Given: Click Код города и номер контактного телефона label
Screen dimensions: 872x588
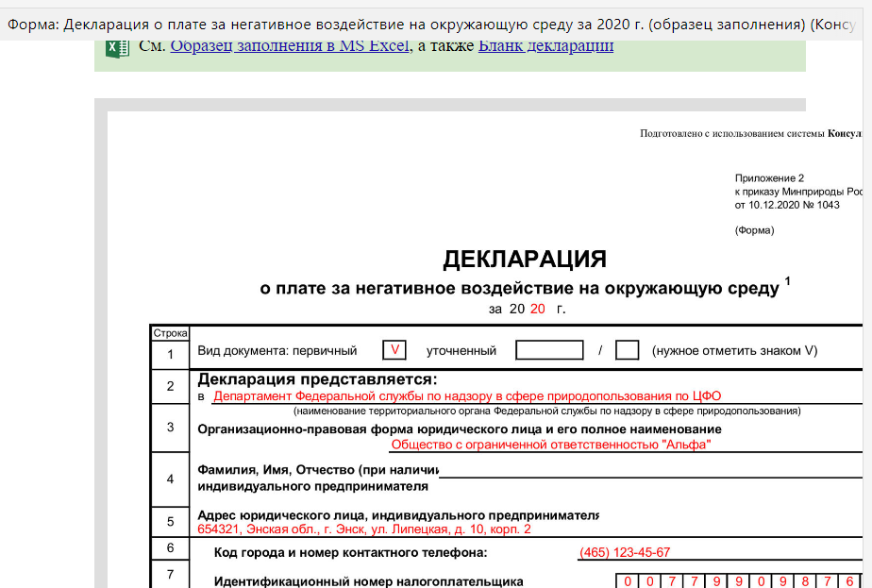Looking at the screenshot, I should pos(350,552).
